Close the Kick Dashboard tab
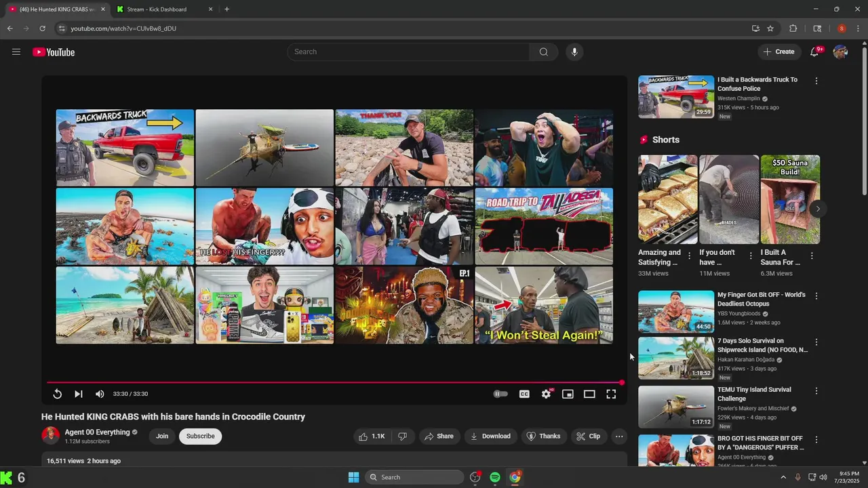Screen dimensions: 868x488 coord(210,9)
